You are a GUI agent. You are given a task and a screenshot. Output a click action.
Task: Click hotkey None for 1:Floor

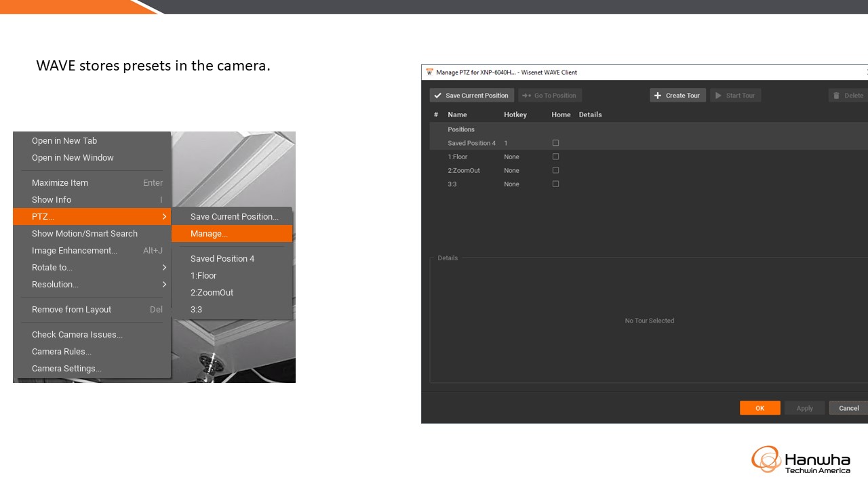pos(511,157)
